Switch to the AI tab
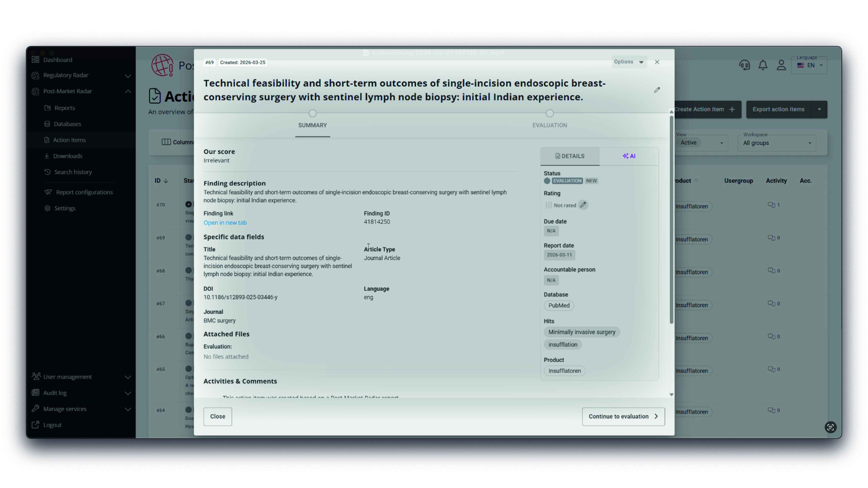The height and width of the screenshot is (488, 868). coord(629,156)
